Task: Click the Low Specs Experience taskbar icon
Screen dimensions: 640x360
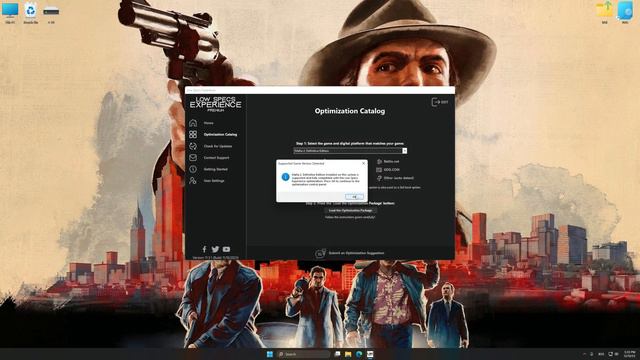Action: (370, 354)
